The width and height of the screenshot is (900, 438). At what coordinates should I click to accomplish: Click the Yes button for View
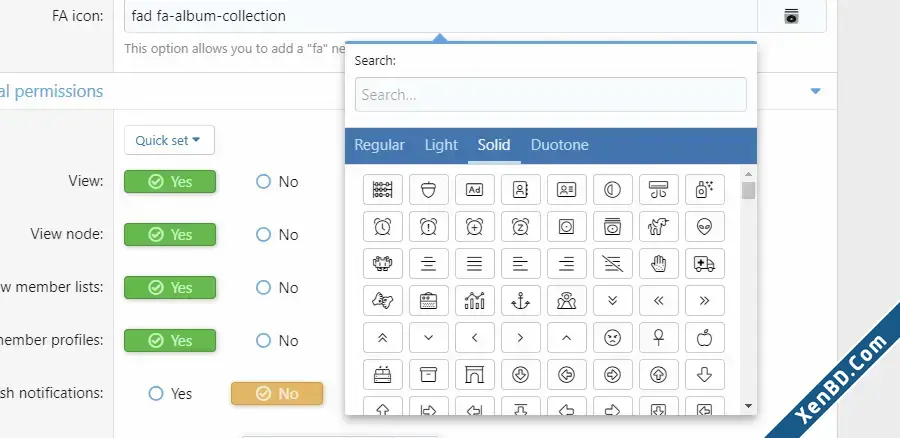170,181
